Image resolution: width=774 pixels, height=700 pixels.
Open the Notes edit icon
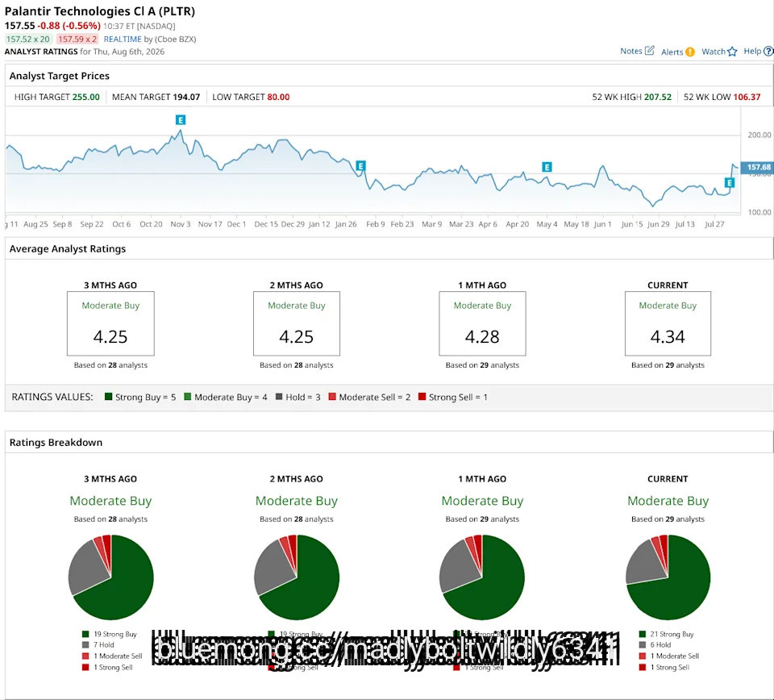pos(650,50)
